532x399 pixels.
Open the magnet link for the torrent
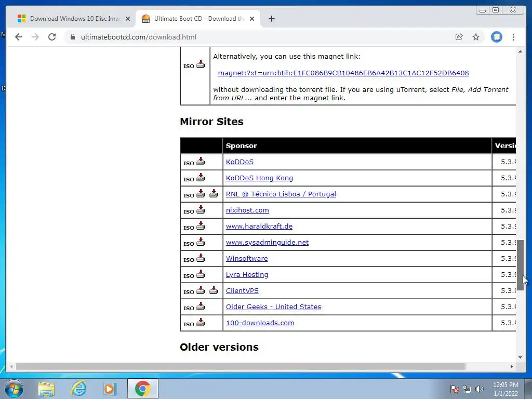click(343, 73)
